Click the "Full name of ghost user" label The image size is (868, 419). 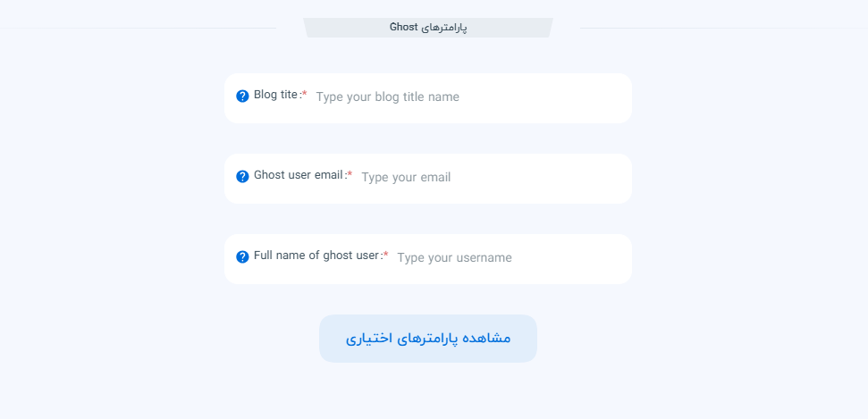pyautogui.click(x=316, y=256)
